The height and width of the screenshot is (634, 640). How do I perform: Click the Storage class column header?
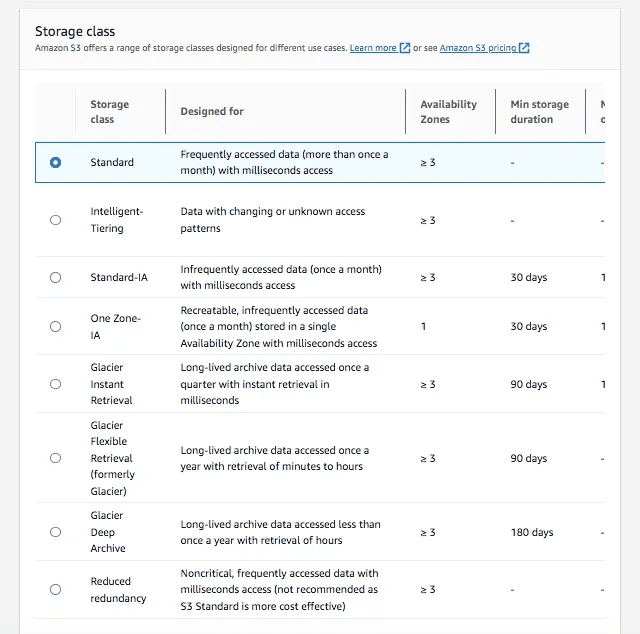[x=109, y=111]
